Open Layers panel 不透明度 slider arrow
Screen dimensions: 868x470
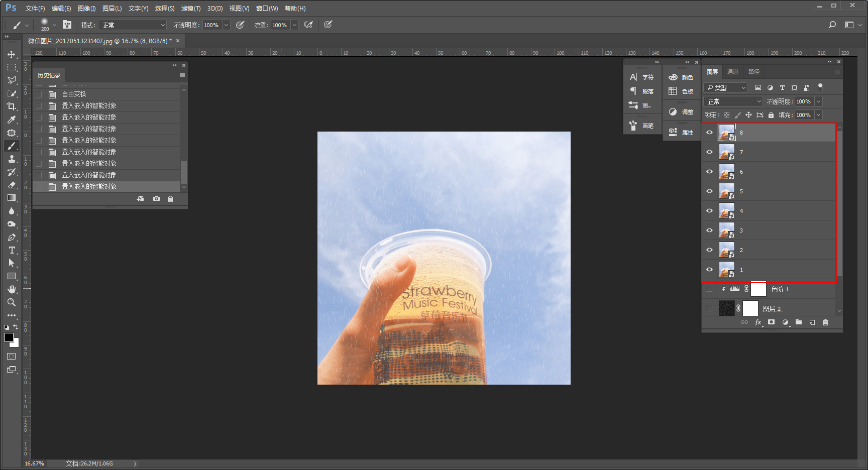[x=818, y=101]
